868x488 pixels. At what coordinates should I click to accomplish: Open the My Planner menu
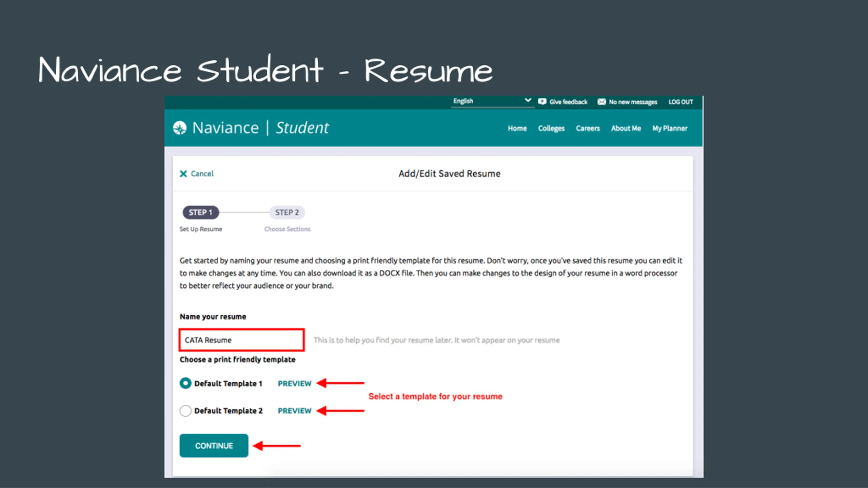(x=670, y=128)
